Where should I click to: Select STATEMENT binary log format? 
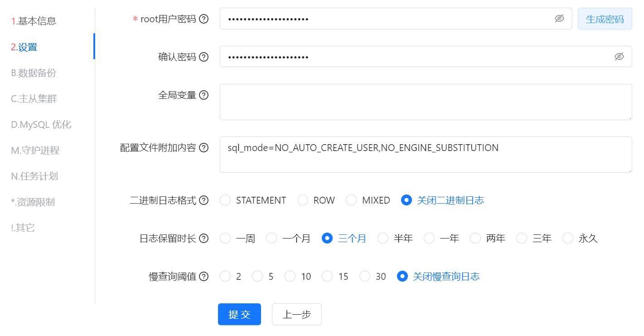click(225, 200)
